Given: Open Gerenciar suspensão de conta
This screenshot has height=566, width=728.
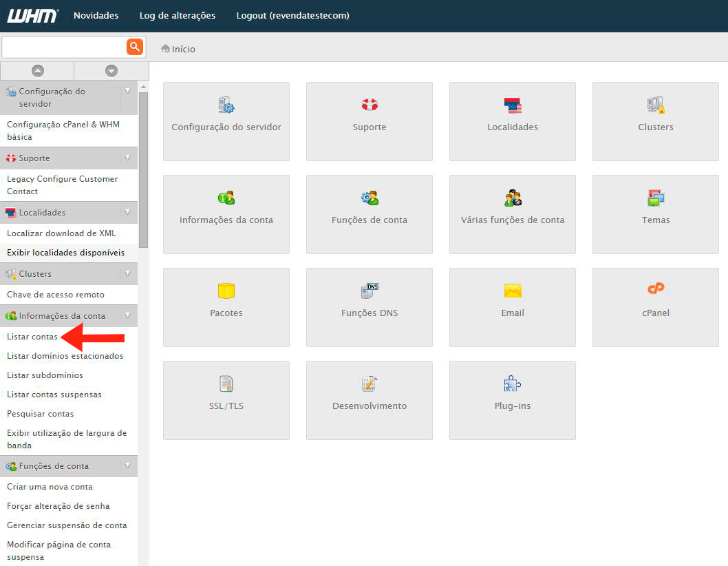Looking at the screenshot, I should coord(67,525).
